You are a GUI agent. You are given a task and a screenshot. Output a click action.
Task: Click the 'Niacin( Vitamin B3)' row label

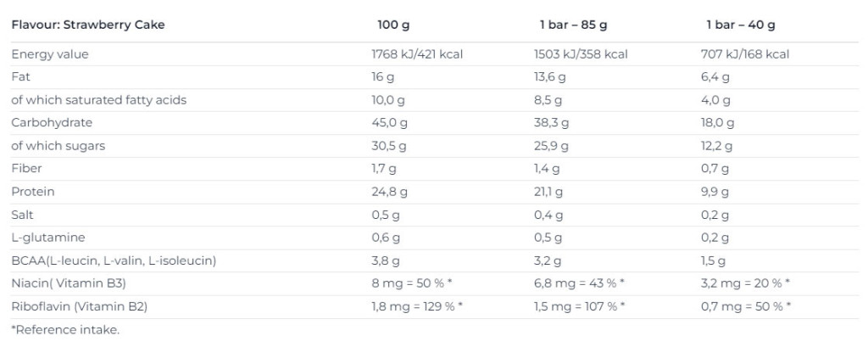point(69,284)
